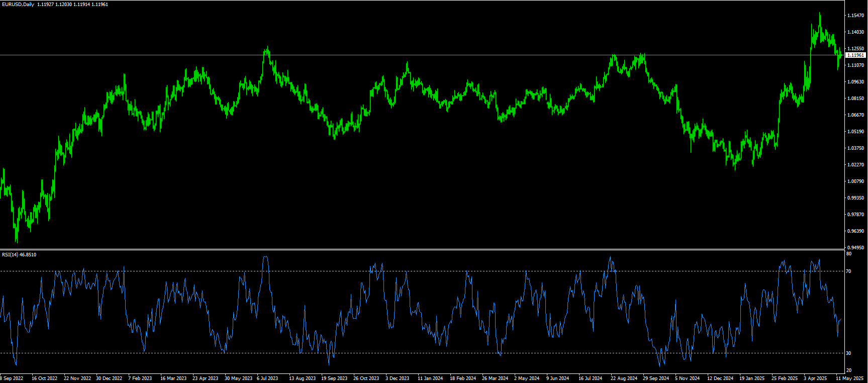868x383 pixels.
Task: Select the 22 Aug 2024 date marker
Action: (624, 378)
